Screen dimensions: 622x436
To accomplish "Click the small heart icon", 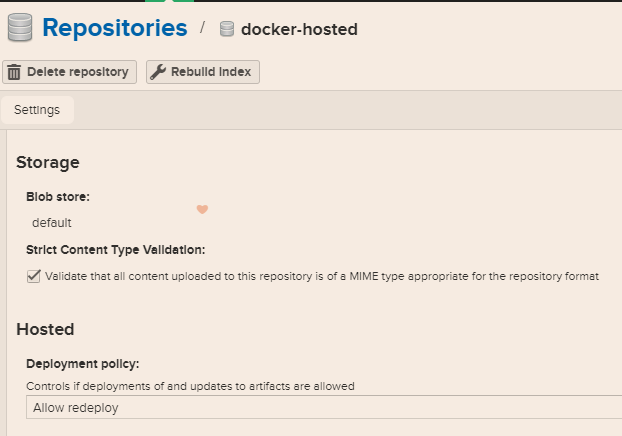I will pos(202,209).
